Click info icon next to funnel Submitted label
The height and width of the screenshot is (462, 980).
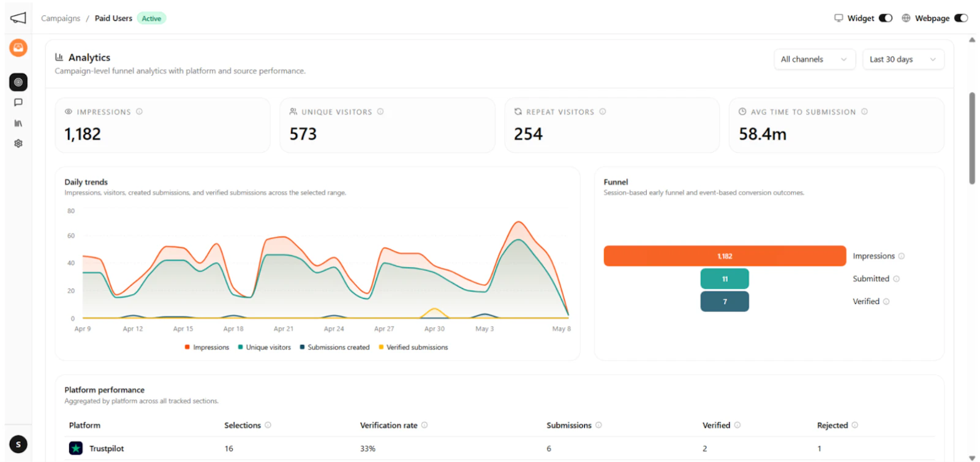coord(896,279)
